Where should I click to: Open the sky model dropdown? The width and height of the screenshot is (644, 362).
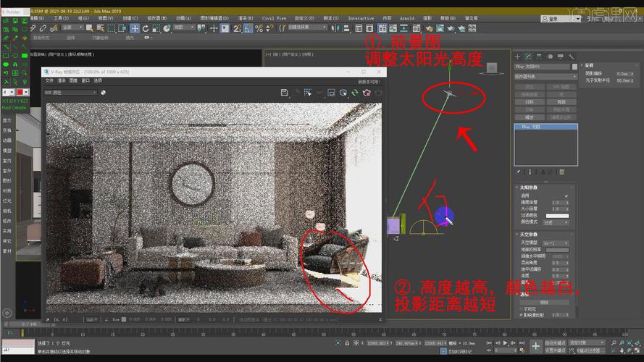click(556, 243)
